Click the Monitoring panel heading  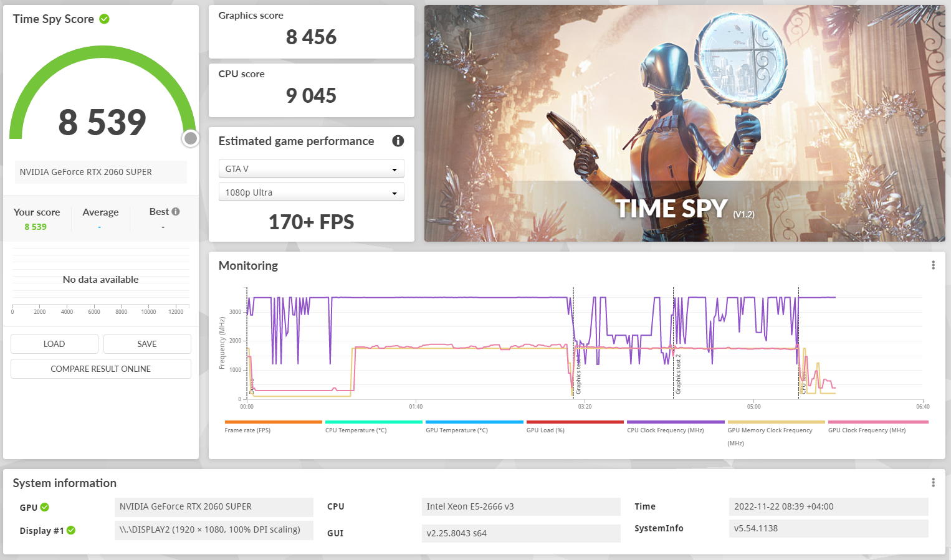coord(248,266)
